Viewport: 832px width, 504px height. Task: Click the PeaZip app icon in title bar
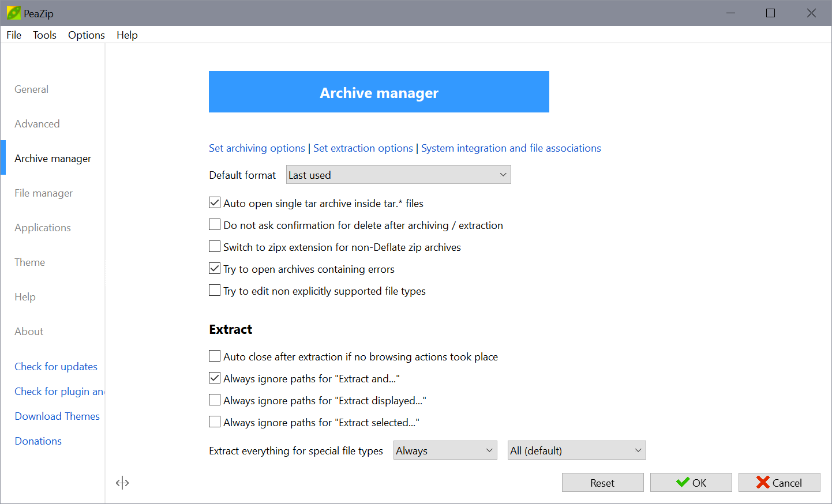pyautogui.click(x=13, y=13)
